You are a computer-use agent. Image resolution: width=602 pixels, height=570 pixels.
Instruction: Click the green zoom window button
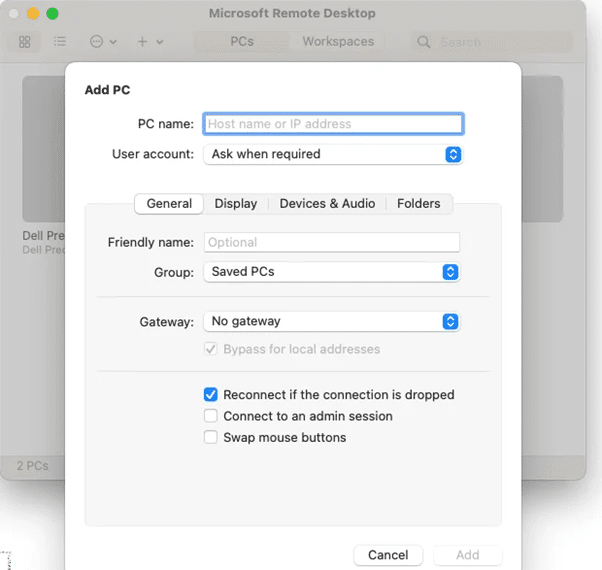52,14
